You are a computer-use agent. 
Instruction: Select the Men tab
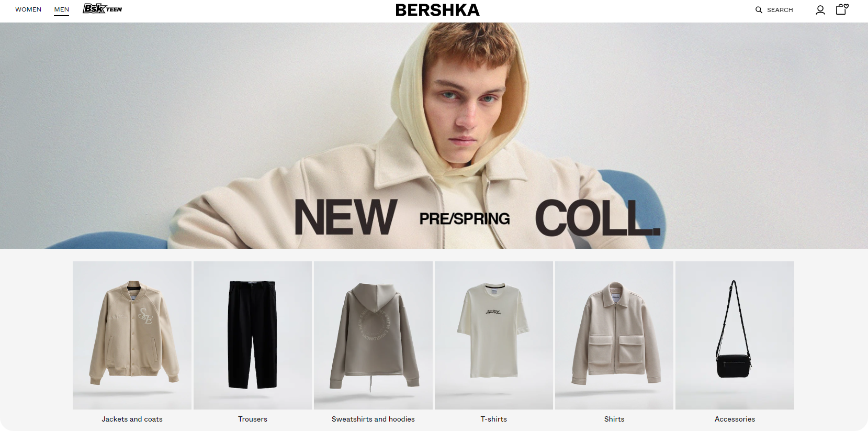pyautogui.click(x=62, y=10)
